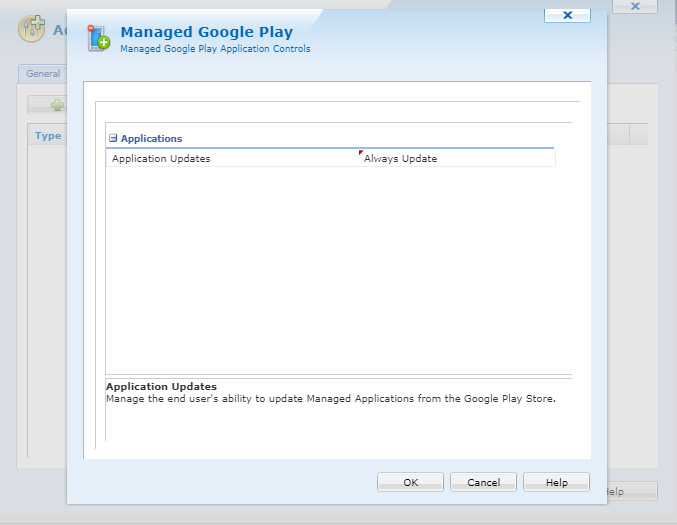This screenshot has width=677, height=525.
Task: Click the Managed Google Play title text
Action: (x=206, y=32)
